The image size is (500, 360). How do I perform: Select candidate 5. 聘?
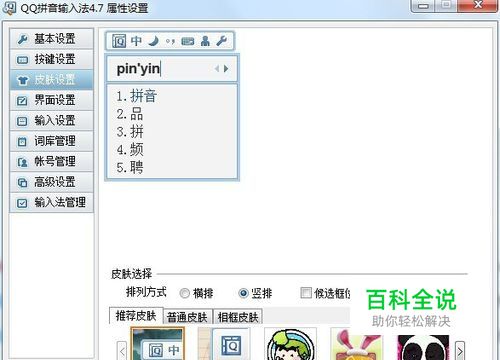(x=130, y=167)
